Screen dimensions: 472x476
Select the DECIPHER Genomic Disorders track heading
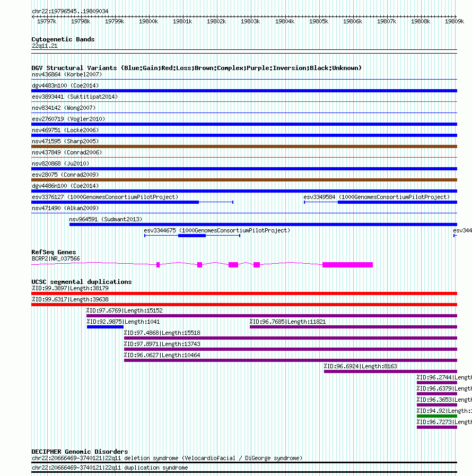coord(80,452)
